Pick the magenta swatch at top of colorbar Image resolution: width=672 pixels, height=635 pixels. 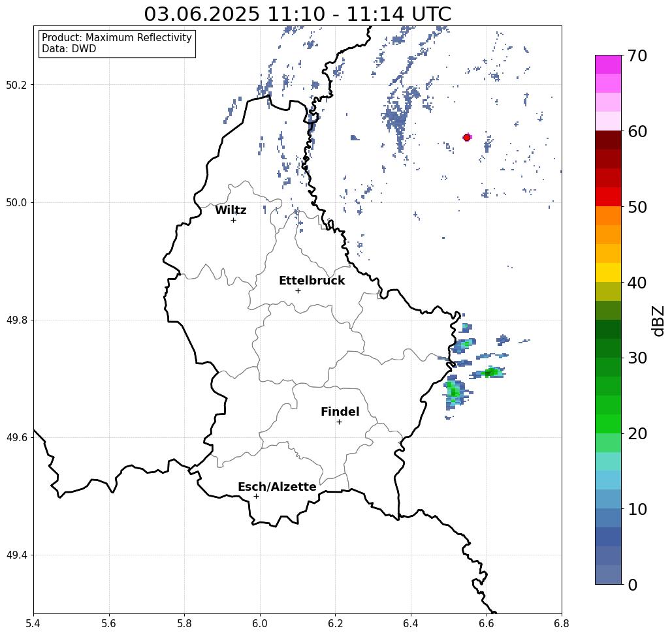(x=608, y=65)
